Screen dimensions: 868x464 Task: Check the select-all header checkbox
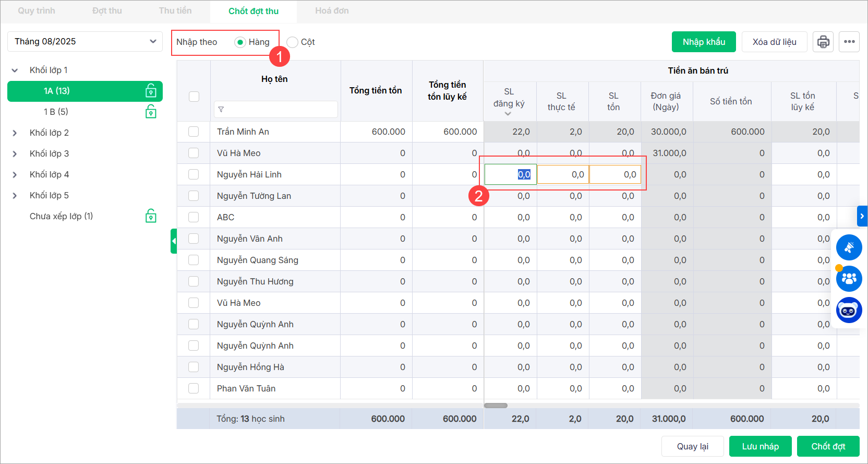point(194,97)
